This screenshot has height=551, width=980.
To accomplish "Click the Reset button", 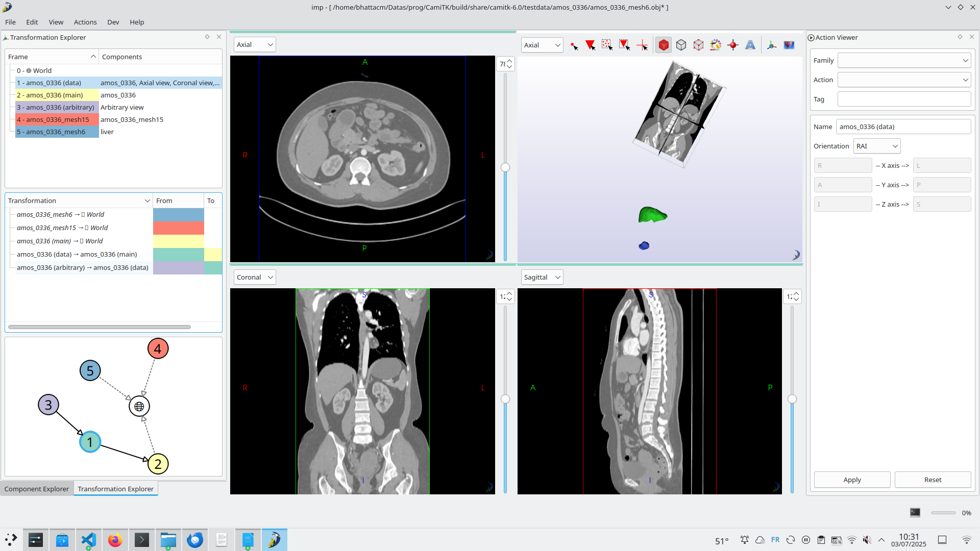I will 933,480.
